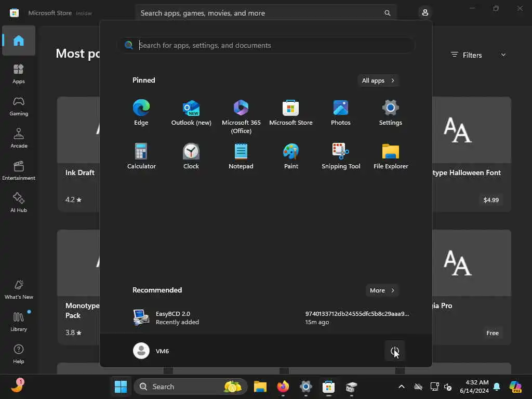Open Monotype Pack app card
Screen dimensions: 532x399
tap(79, 287)
